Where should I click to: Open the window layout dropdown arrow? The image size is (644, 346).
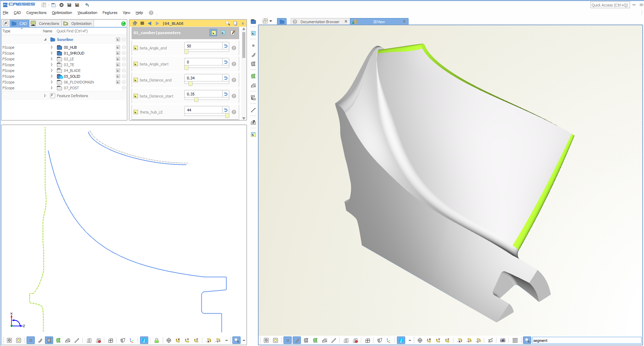271,21
